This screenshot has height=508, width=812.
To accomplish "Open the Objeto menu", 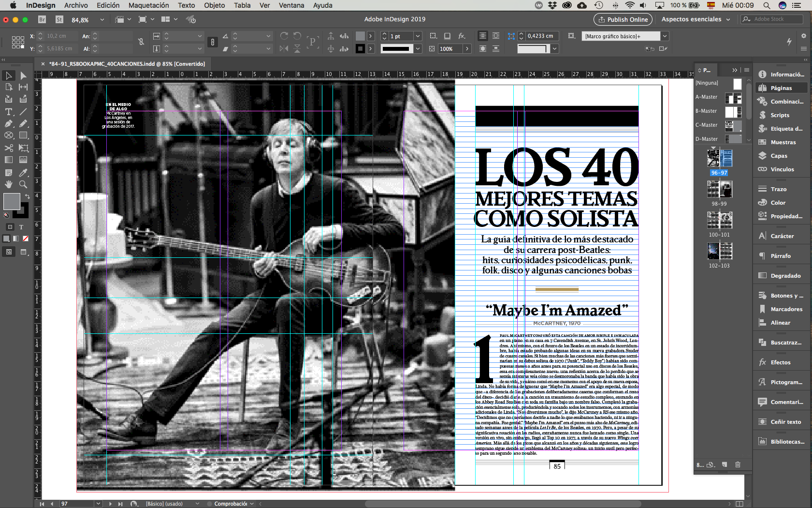I will coord(214,5).
